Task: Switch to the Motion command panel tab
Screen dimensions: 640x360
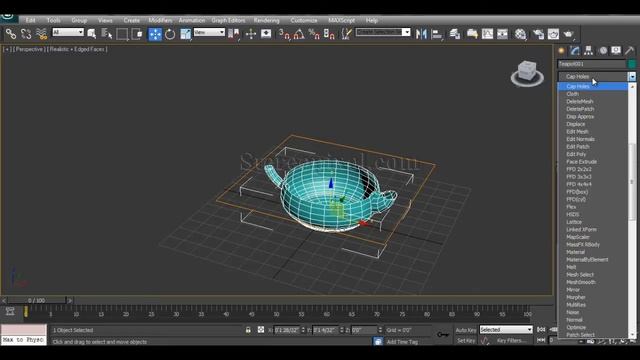Action: tap(603, 51)
